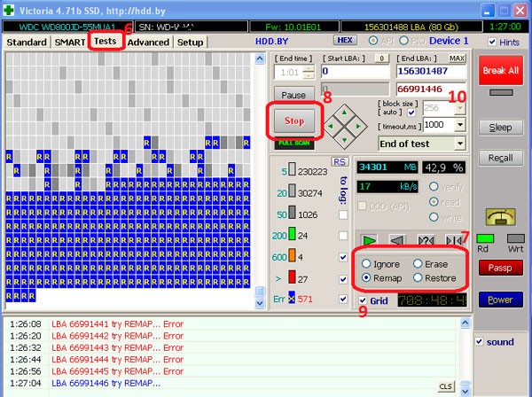
Task: Toggle the sound checkbox
Action: pyautogui.click(x=479, y=341)
